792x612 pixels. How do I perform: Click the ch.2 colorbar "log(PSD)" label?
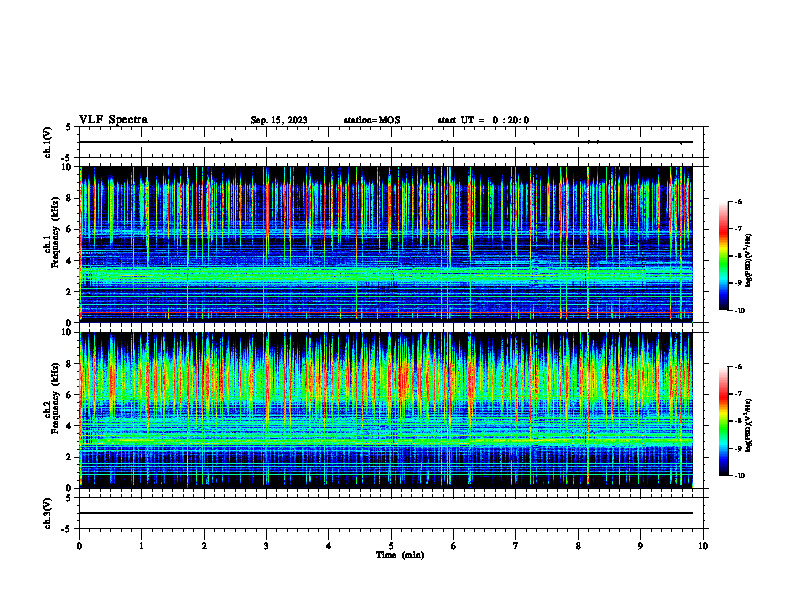749,425
